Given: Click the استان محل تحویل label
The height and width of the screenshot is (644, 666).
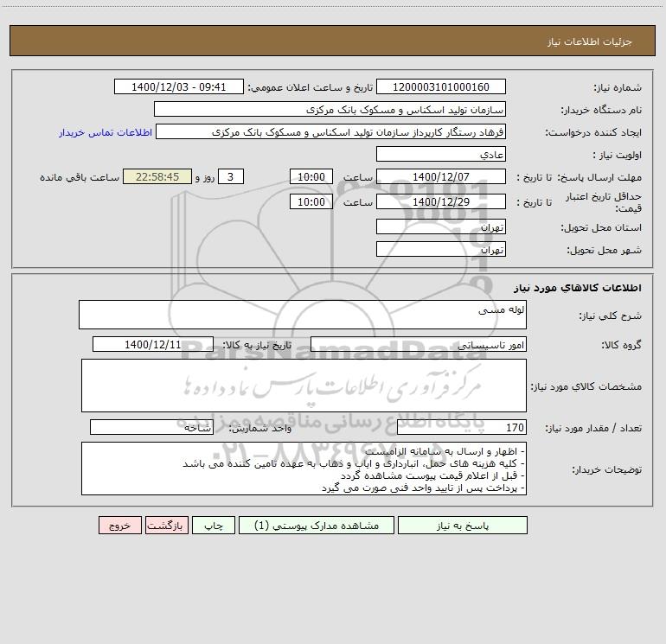Looking at the screenshot, I should click(x=601, y=227).
